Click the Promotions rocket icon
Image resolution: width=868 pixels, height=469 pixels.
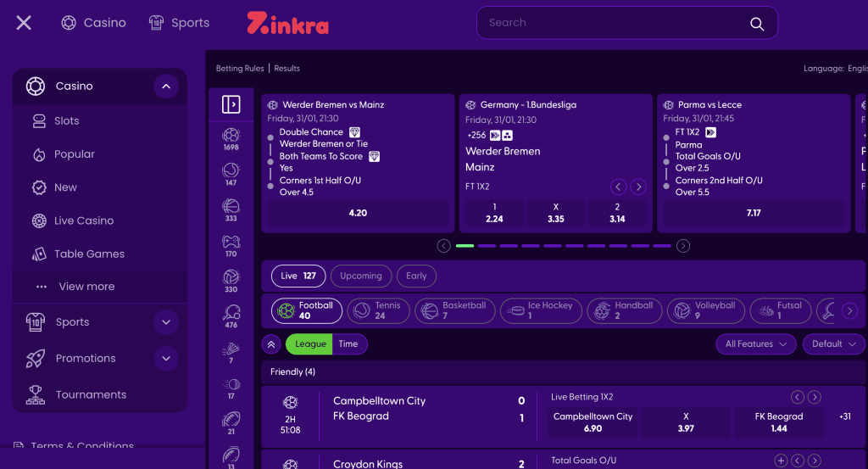click(x=36, y=358)
